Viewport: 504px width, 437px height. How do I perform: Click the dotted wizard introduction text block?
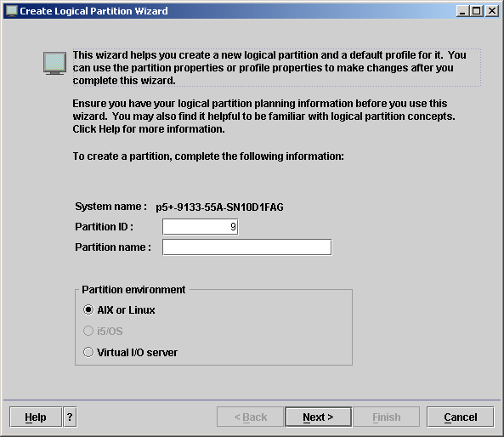click(276, 67)
